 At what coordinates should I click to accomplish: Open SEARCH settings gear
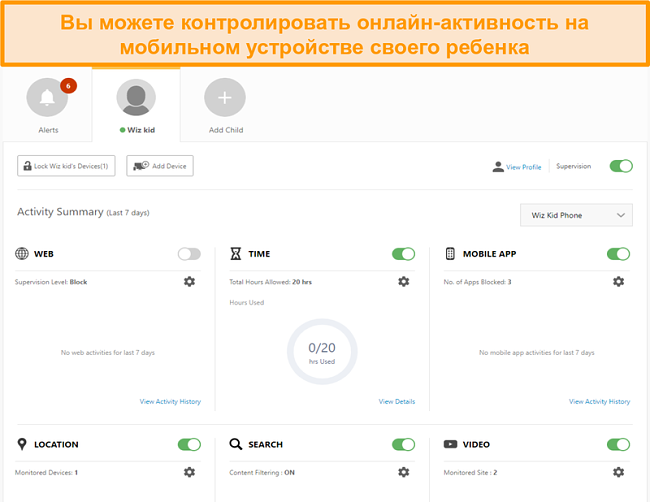404,472
